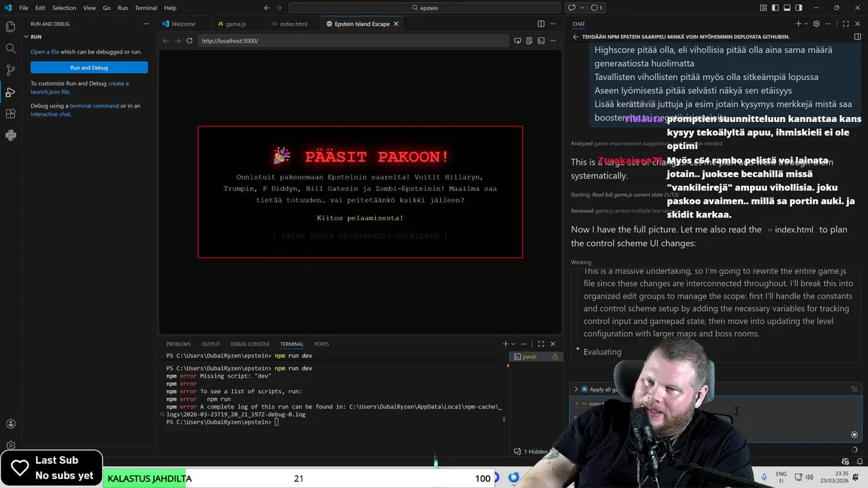Viewport: 868px width, 488px height.
Task: Maximize the chat panel
Action: tap(846, 24)
